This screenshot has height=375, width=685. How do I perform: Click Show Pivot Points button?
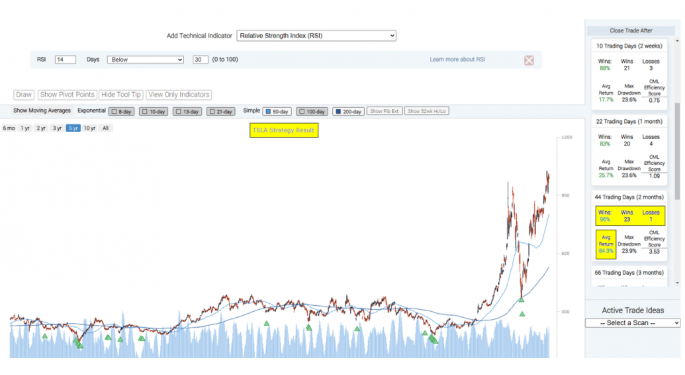pyautogui.click(x=67, y=94)
